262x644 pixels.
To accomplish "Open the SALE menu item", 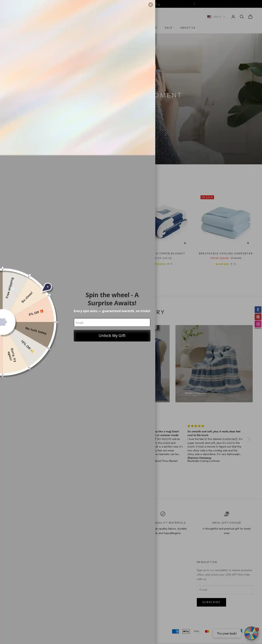I will (x=168, y=28).
